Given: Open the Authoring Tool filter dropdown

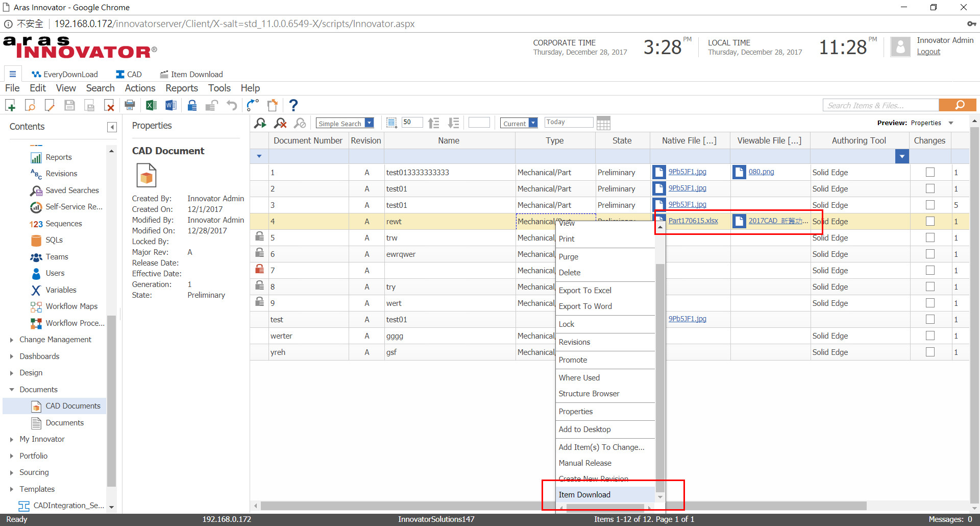Looking at the screenshot, I should (x=902, y=156).
